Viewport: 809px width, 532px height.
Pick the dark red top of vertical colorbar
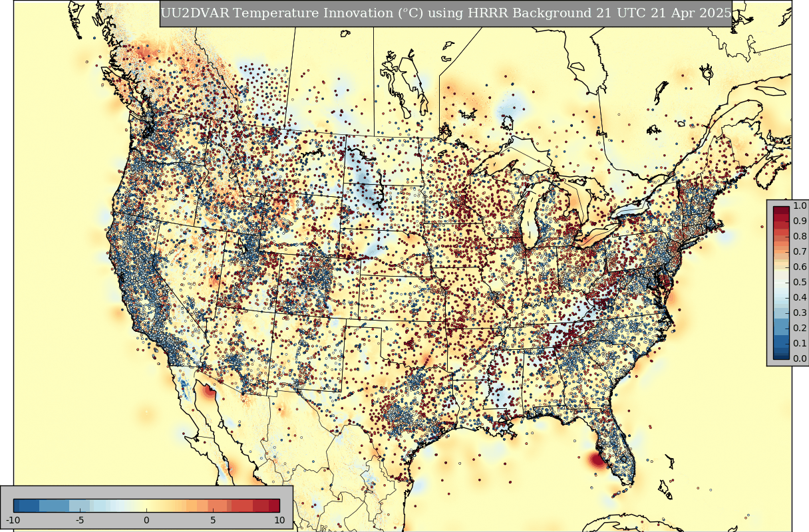pyautogui.click(x=781, y=210)
